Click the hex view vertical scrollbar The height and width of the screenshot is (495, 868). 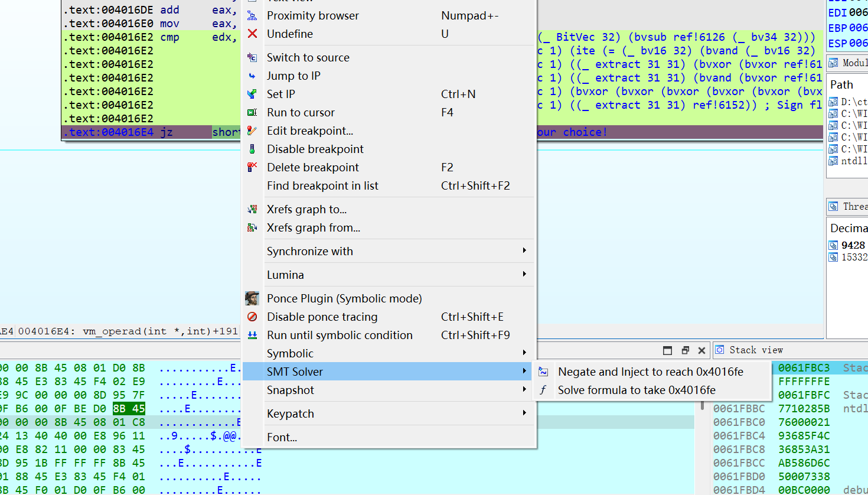[702, 405]
